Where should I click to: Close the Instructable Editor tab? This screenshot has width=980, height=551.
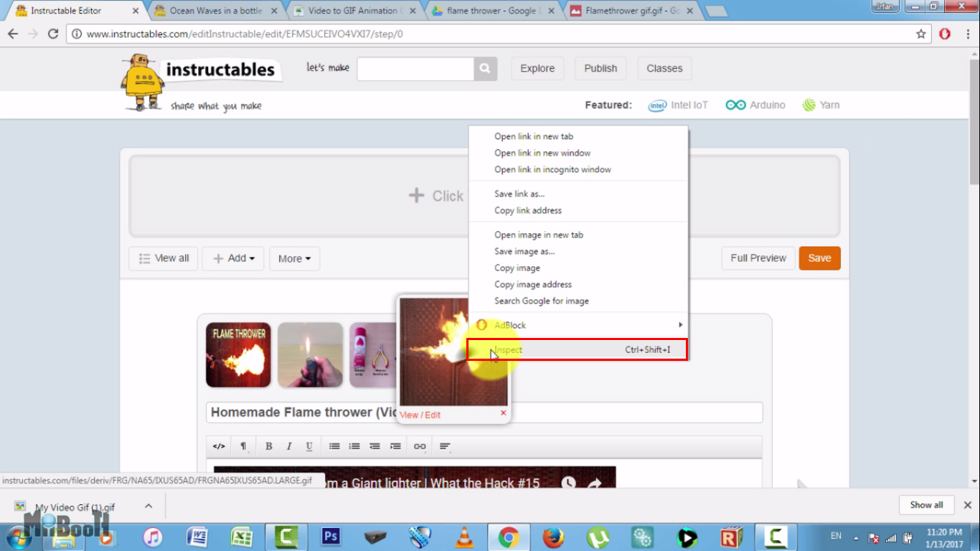(136, 11)
